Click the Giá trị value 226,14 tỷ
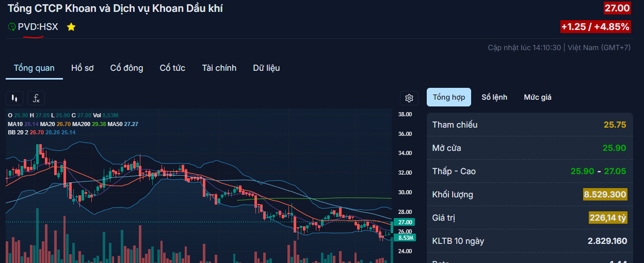 tap(608, 218)
